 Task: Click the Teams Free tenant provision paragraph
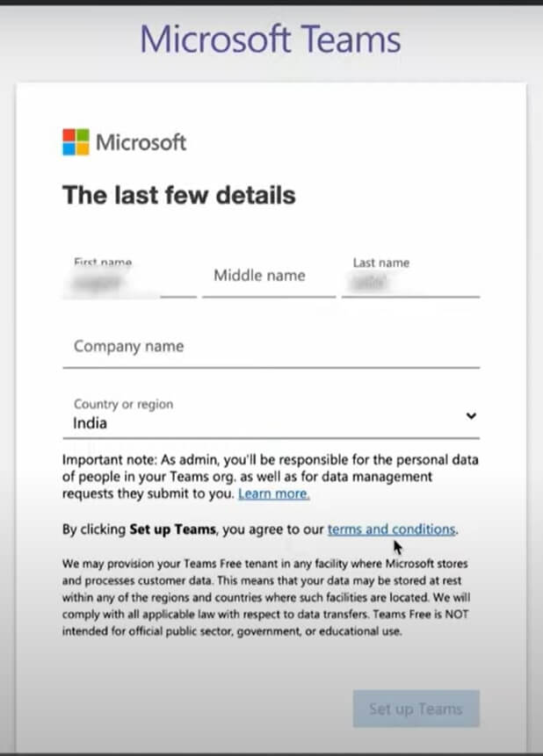[x=264, y=597]
